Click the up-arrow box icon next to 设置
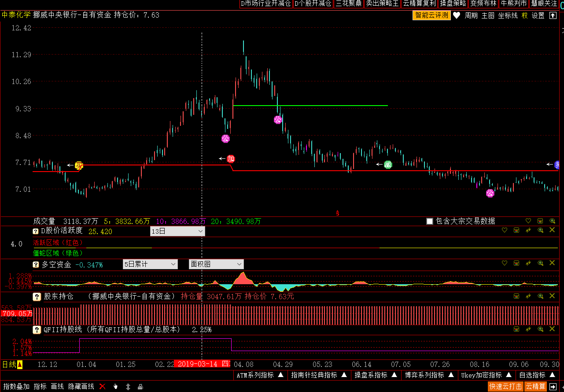The image size is (564, 392). 553,15
